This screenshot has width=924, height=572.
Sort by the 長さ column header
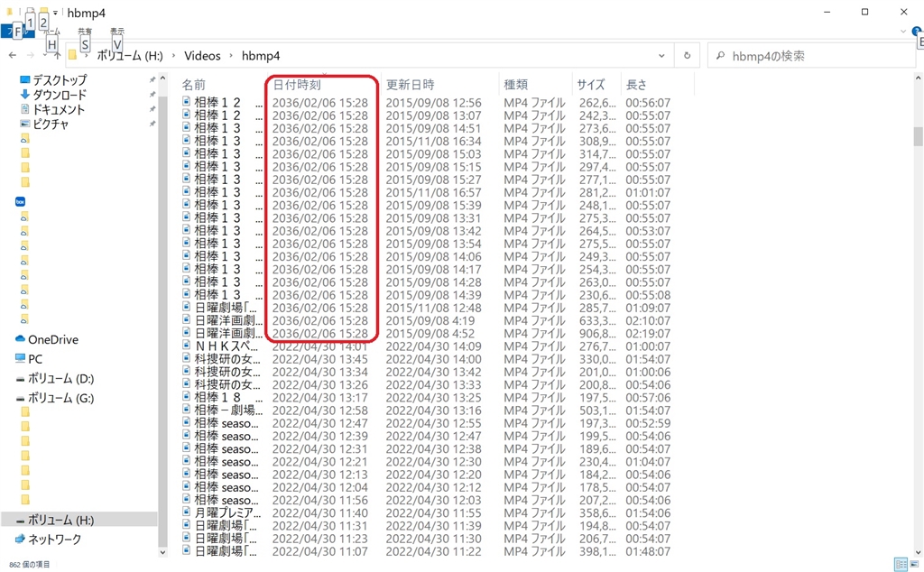coord(636,84)
